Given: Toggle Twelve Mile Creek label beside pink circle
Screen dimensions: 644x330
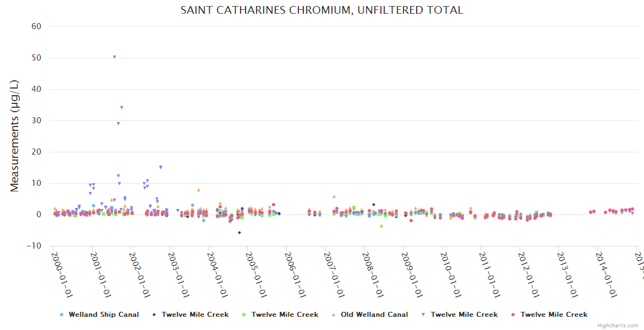Looking at the screenshot, I should click(554, 315).
